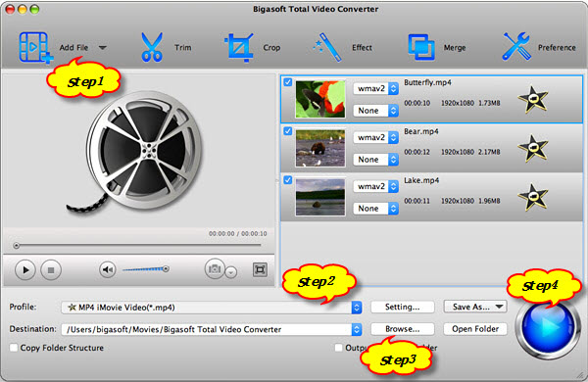Screen dimensions: 588x382
Task: Close the window with red button
Action: click(10, 10)
